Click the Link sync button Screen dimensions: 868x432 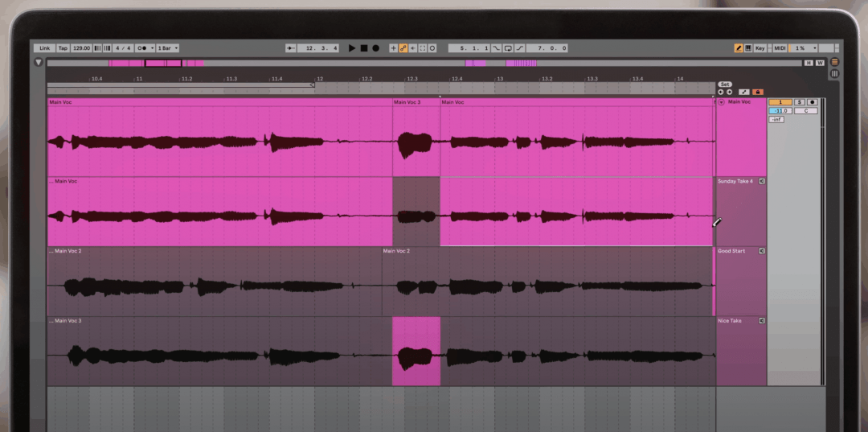click(x=44, y=48)
